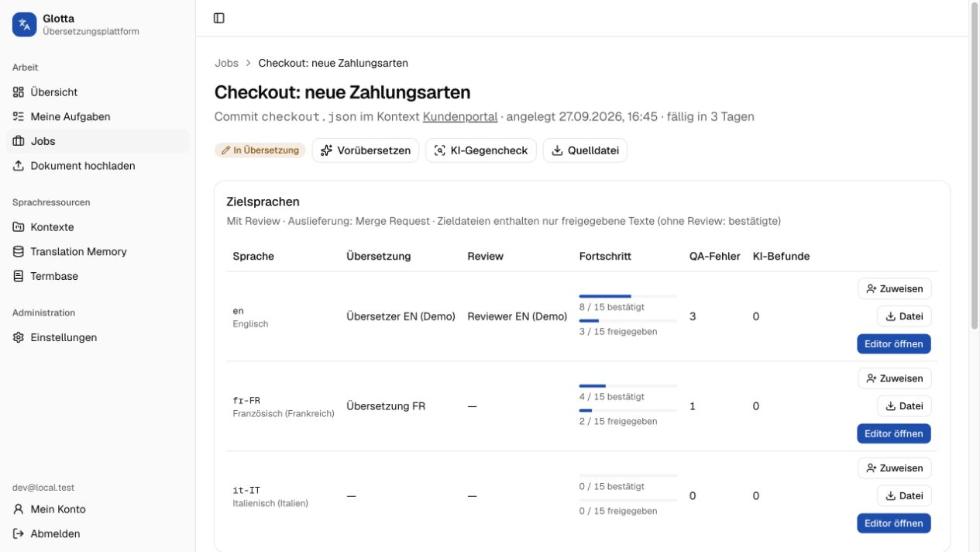Screen dimensions: 980x552
Task: Click the Mein Konto person icon
Action: point(19,509)
